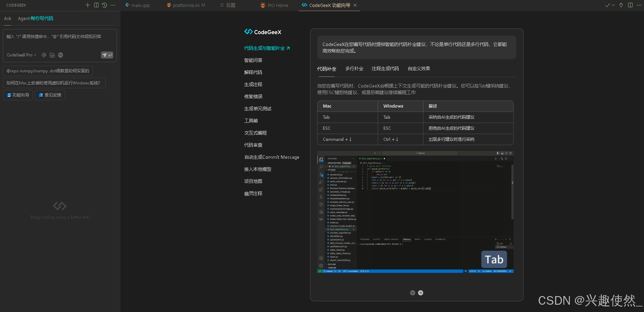Select the '@repo numpy/numpy' suggestion
This screenshot has height=312, width=644.
pos(48,71)
